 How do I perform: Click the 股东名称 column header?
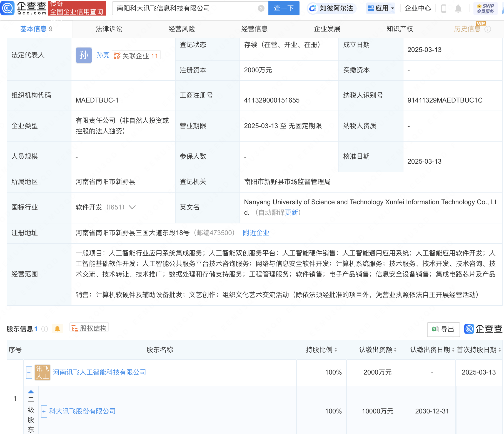coord(160,350)
